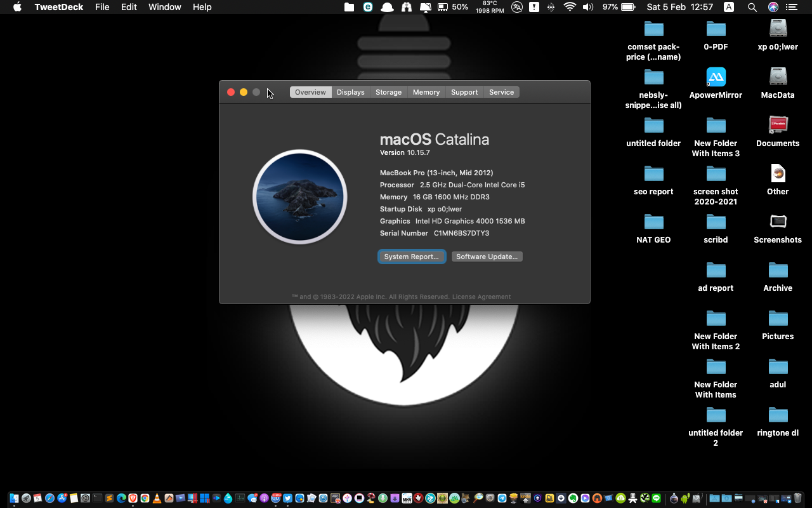
Task: Open the Help menu
Action: [202, 7]
